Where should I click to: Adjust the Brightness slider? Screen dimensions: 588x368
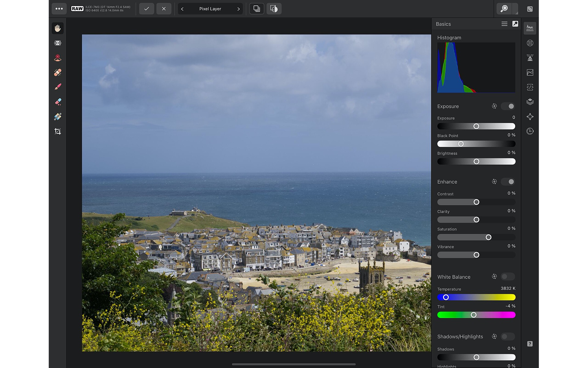(x=476, y=162)
